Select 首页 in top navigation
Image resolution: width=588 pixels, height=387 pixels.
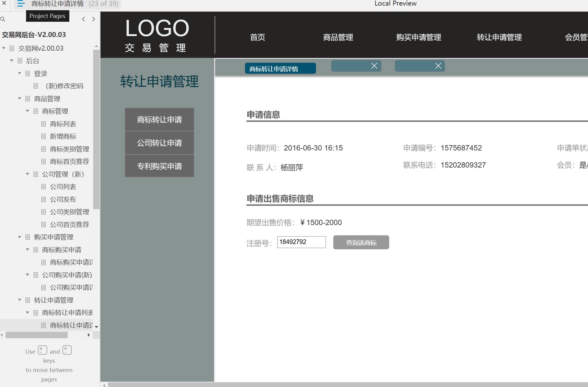258,37
